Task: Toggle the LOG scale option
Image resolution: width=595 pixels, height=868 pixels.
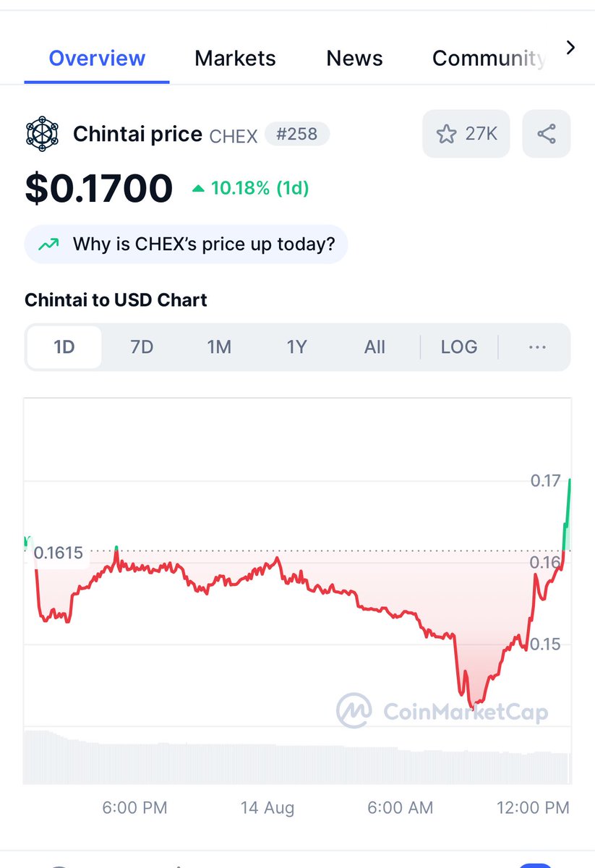Action: [x=459, y=347]
